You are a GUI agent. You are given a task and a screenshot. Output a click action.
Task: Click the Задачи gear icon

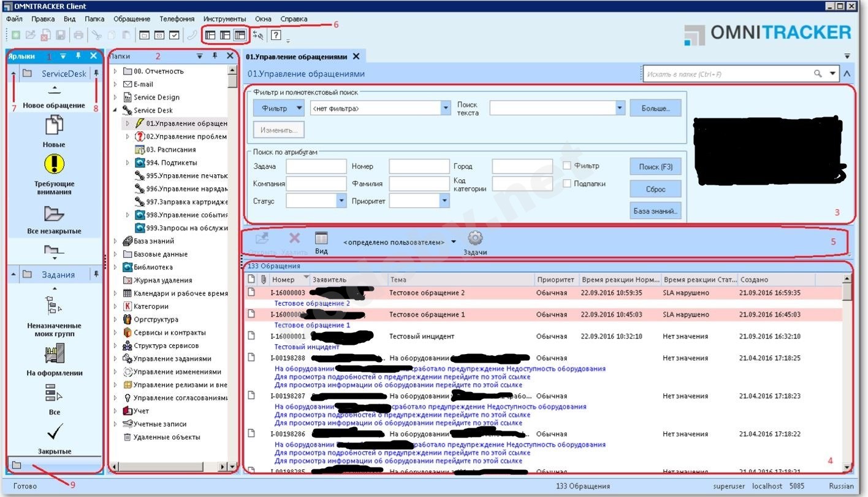click(x=475, y=239)
